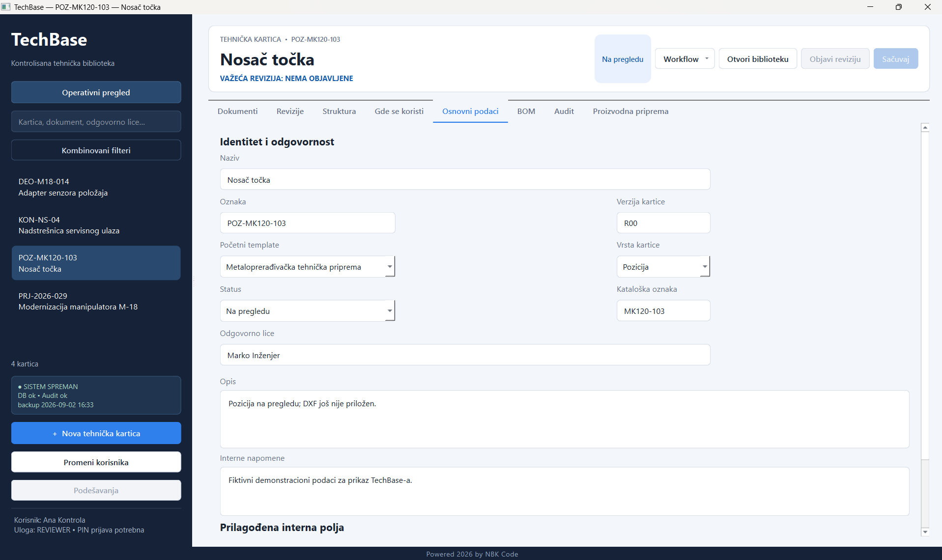Expand the Početni template combo box
The width and height of the screenshot is (942, 560).
point(307,267)
